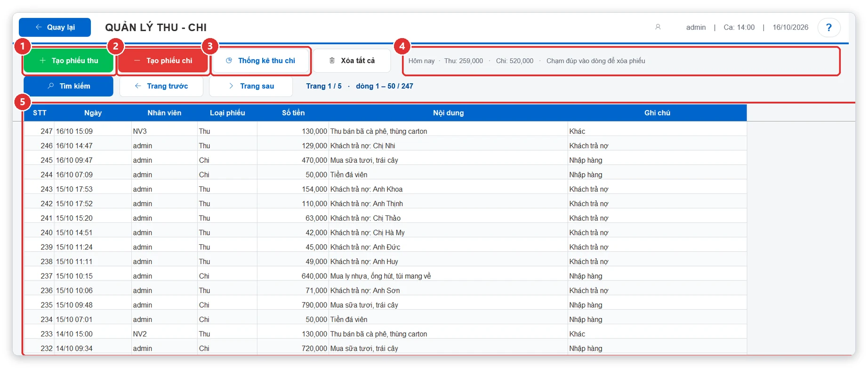Click the Số tiền column header
This screenshot has width=868, height=368.
(293, 113)
